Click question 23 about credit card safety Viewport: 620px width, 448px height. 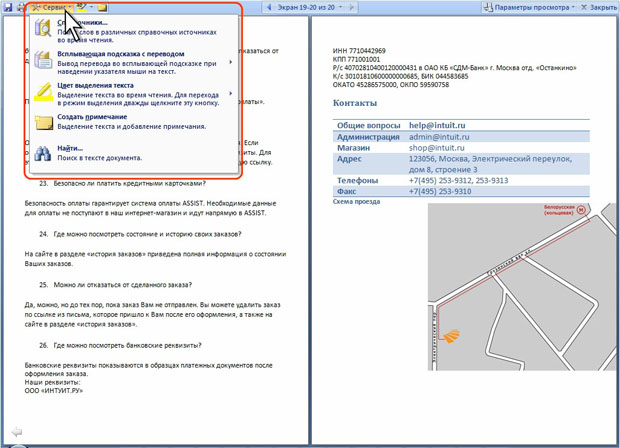(x=123, y=183)
